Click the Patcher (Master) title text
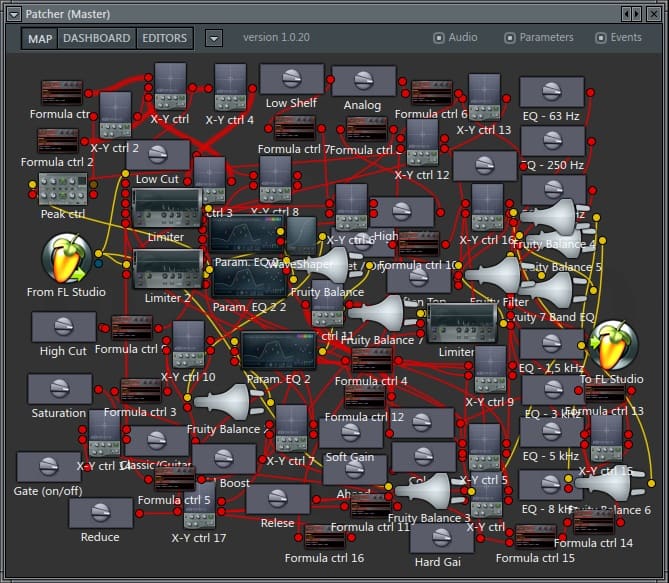Screen dimensions: 669x583 [x=68, y=15]
